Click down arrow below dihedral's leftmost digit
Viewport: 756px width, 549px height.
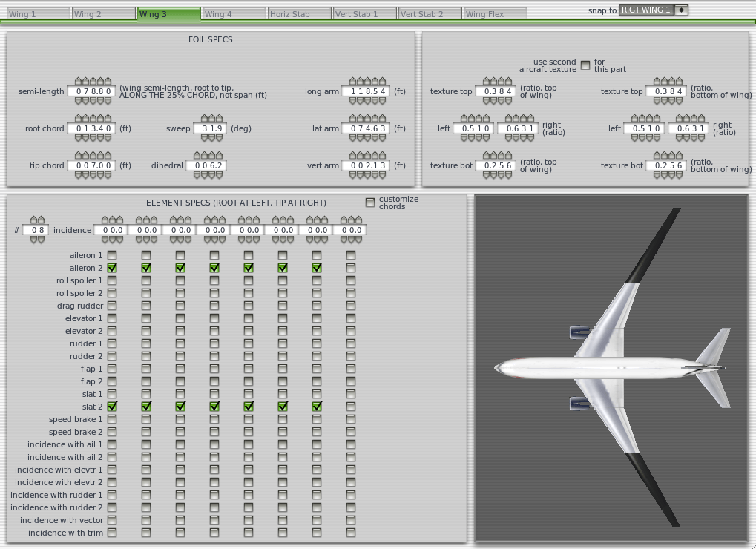point(197,175)
